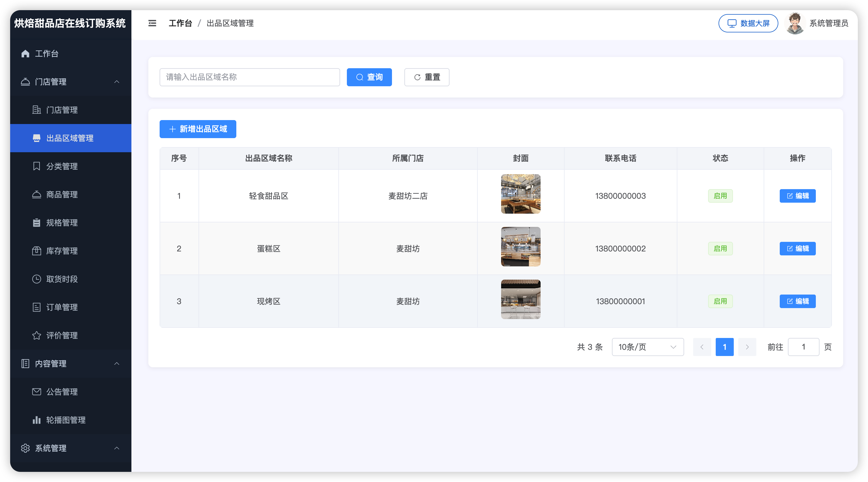This screenshot has width=868, height=482.
Task: Go to 商品管理 menu item
Action: point(71,194)
